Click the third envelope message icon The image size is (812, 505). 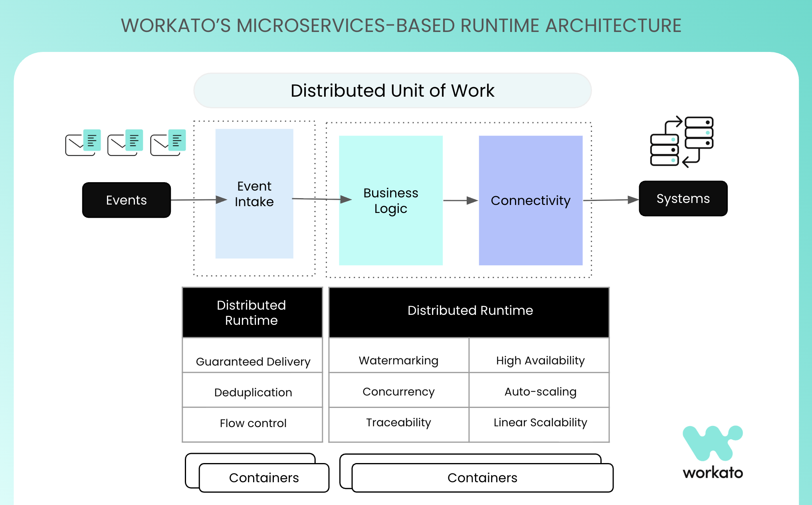168,143
